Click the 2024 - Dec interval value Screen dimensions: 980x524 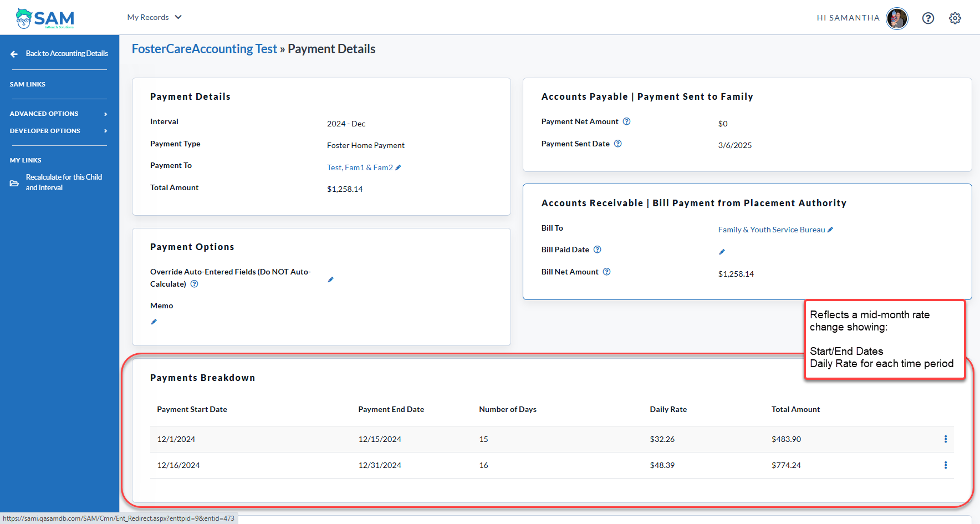coord(346,124)
